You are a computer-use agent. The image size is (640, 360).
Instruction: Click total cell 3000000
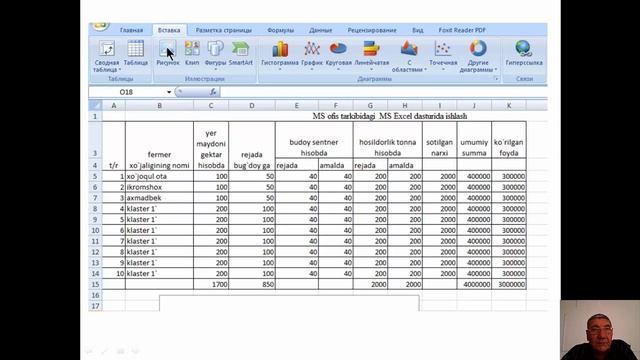509,284
